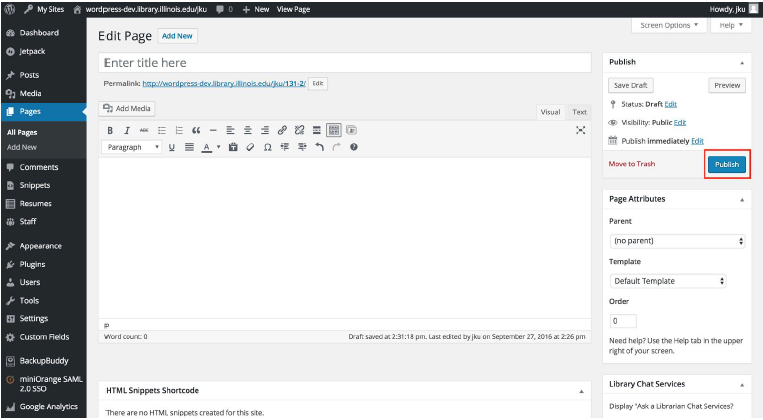Screen dimensions: 763x420
Task: Open keyboard shortcuts help icon
Action: 353,147
